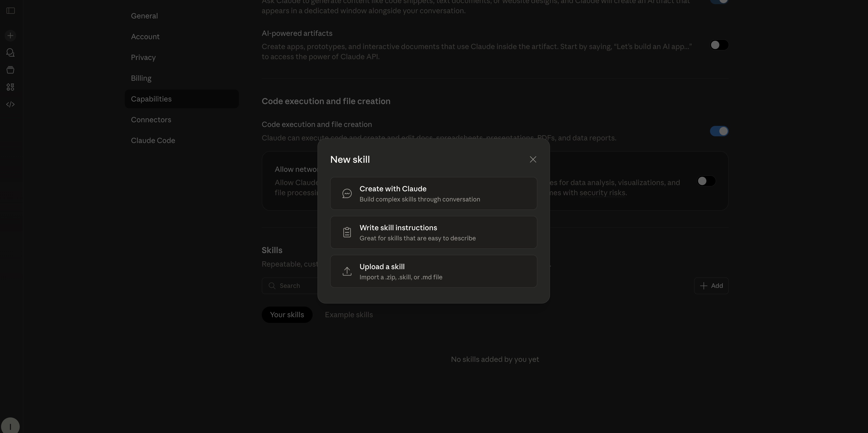Click the user avatar at bottom left
This screenshot has height=433, width=868.
coord(10,426)
